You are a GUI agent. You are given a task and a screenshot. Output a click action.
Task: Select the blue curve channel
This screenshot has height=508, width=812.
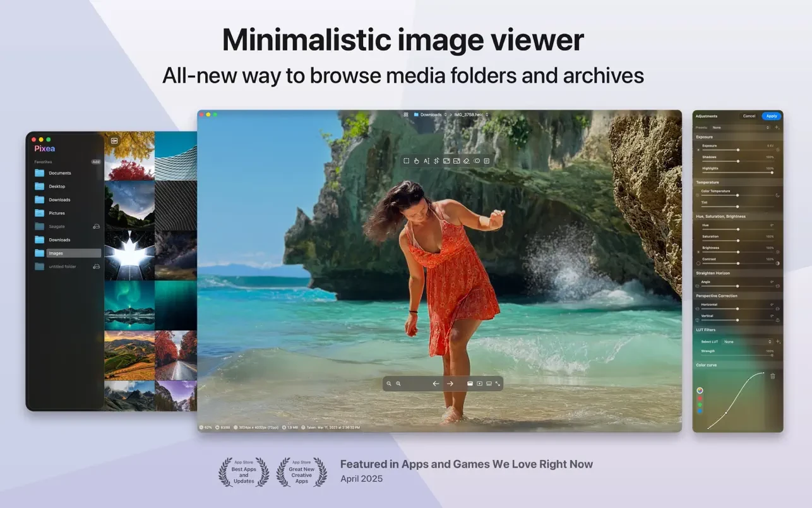click(700, 411)
